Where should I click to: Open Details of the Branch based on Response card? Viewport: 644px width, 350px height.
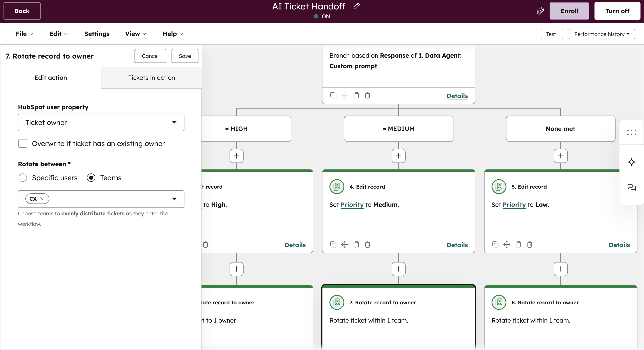point(457,96)
